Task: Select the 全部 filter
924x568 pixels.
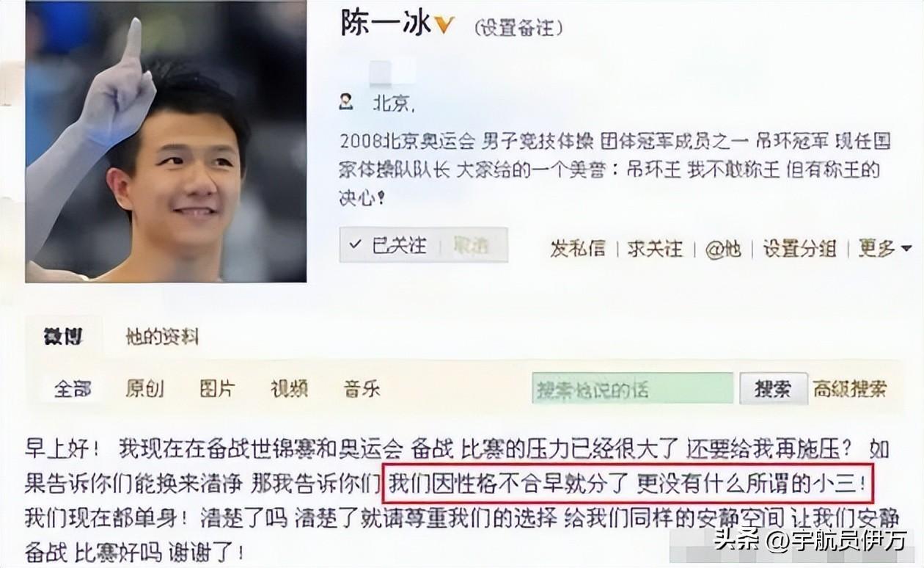Action: (73, 388)
